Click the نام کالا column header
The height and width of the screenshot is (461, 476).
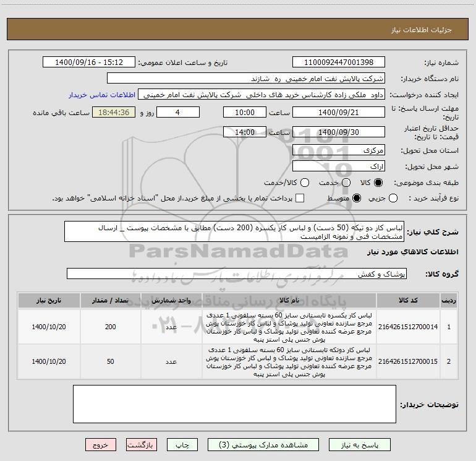289,300
